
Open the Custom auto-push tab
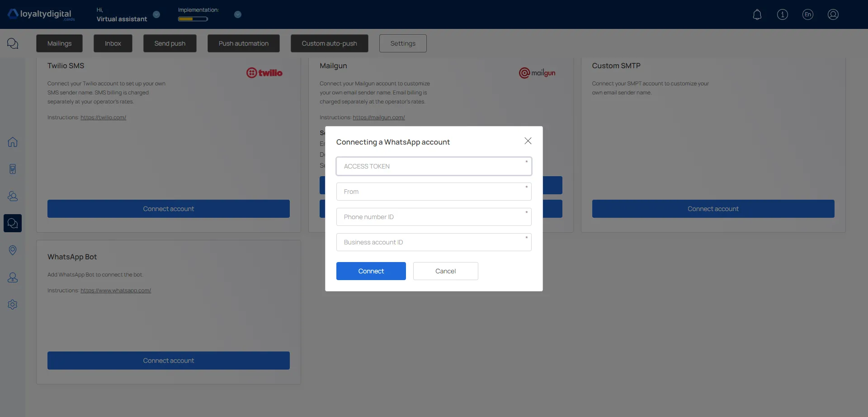pyautogui.click(x=330, y=43)
